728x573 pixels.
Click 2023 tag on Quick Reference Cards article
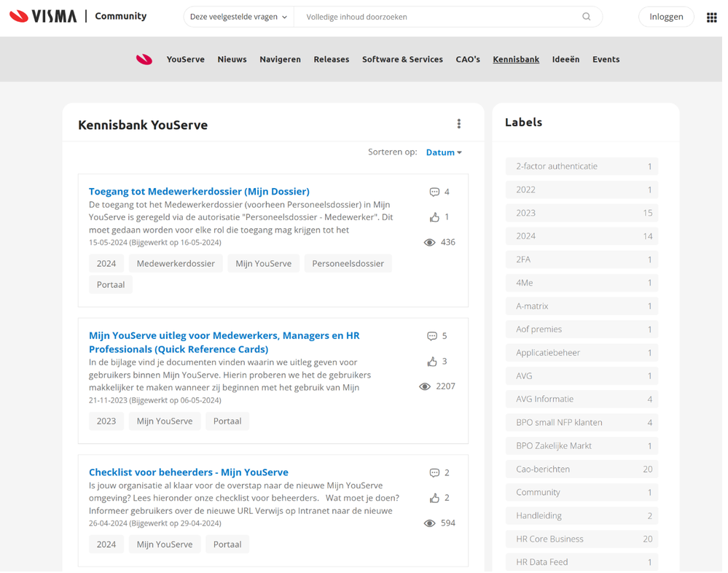pos(106,421)
